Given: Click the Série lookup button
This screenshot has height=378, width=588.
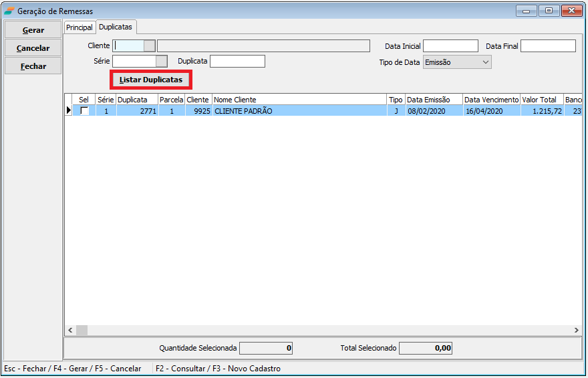Looking at the screenshot, I should pos(161,62).
